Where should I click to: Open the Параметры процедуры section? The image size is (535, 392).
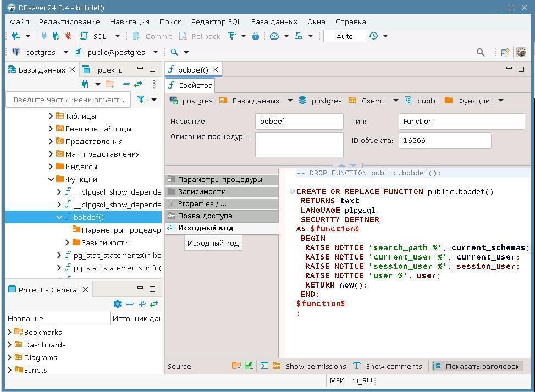point(219,180)
